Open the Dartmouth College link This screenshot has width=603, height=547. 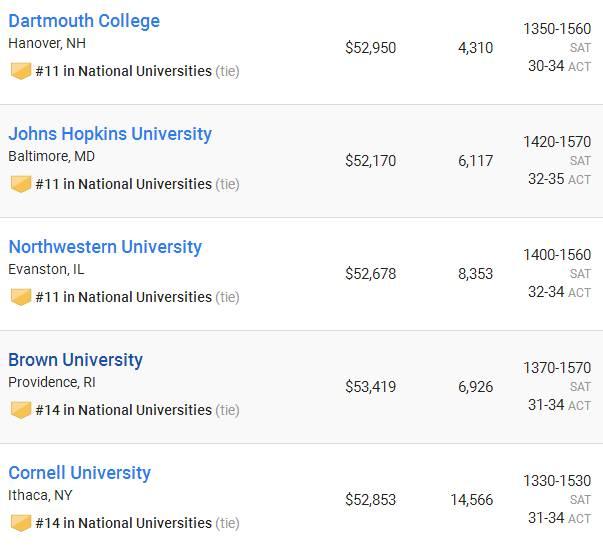pyautogui.click(x=84, y=21)
